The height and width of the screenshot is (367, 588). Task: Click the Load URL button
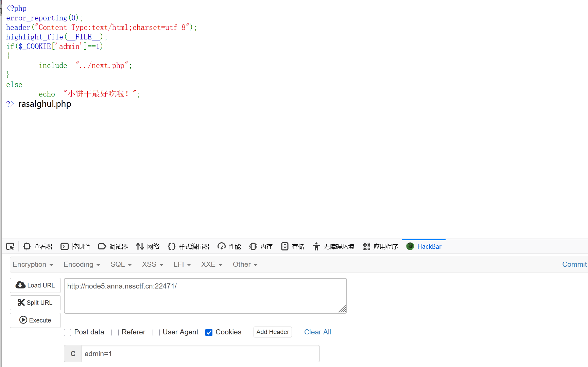[x=35, y=285]
